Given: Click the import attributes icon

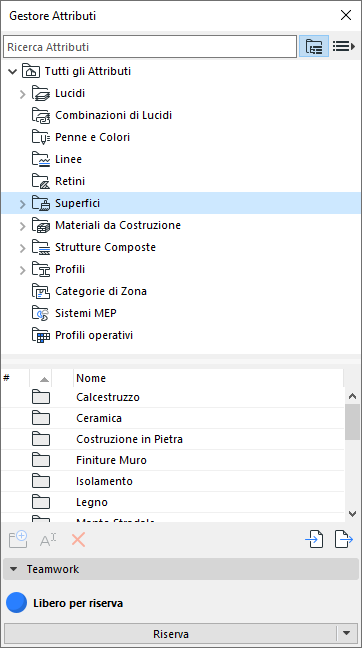Looking at the screenshot, I should click(314, 540).
